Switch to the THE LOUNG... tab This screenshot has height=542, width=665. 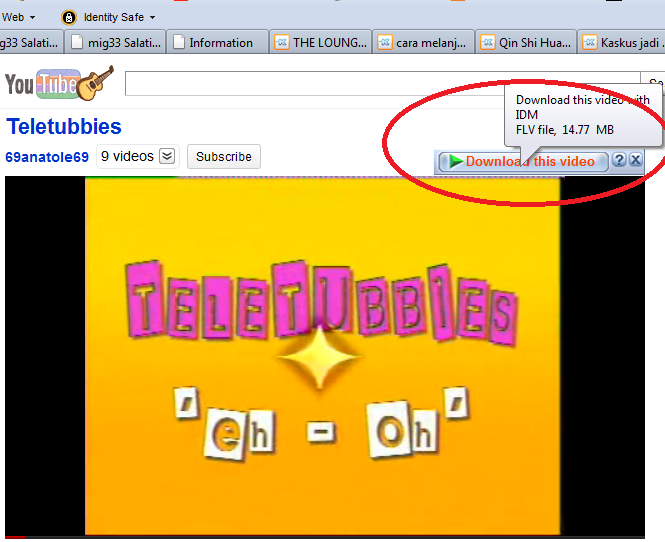pos(321,42)
